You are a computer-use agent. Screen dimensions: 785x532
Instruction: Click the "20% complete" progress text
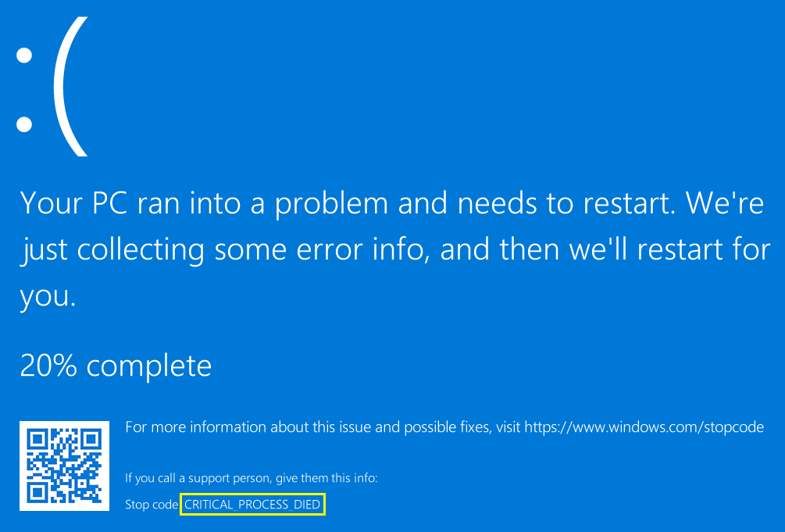[116, 365]
